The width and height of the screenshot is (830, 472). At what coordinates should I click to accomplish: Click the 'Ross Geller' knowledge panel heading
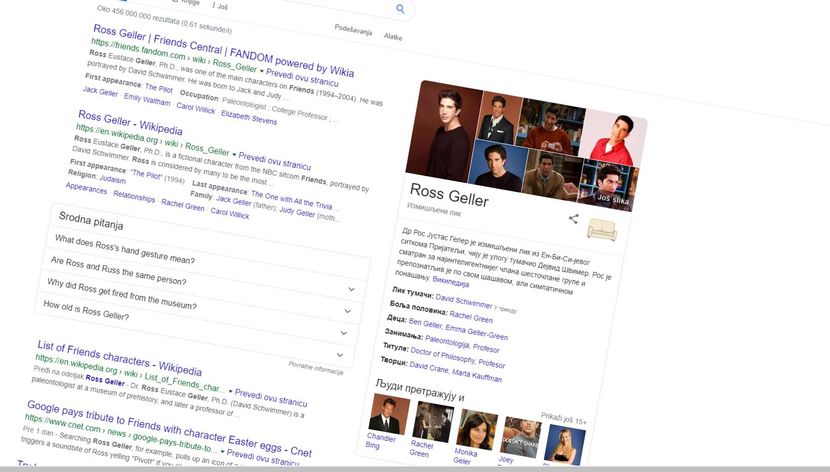point(449,195)
